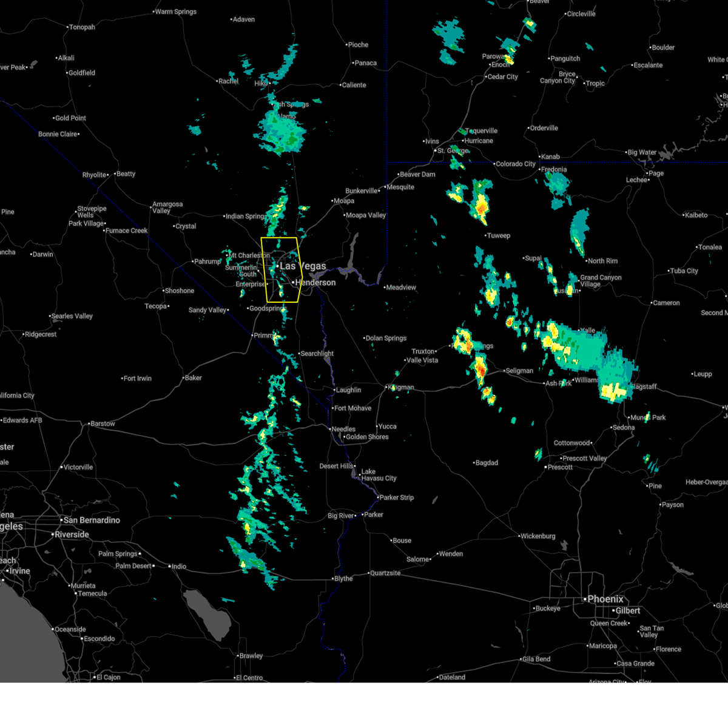Click the Goldfield town label
The height and width of the screenshot is (728, 728).
coord(82,73)
